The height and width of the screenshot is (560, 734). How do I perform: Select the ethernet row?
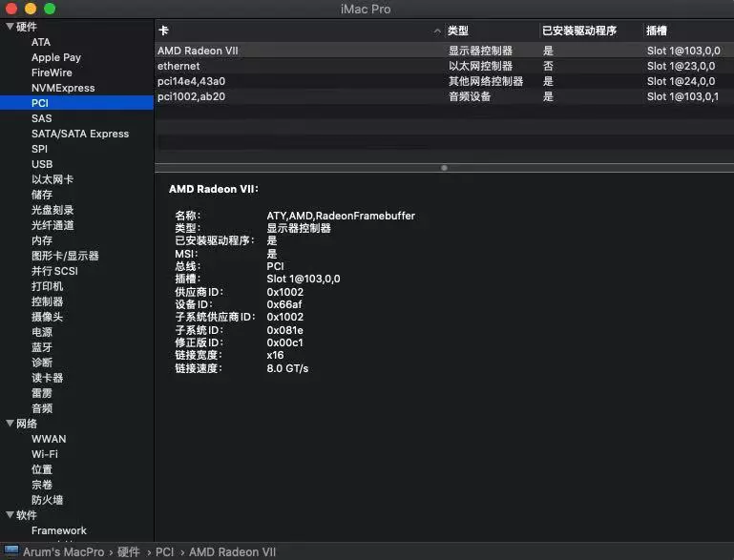[444, 66]
